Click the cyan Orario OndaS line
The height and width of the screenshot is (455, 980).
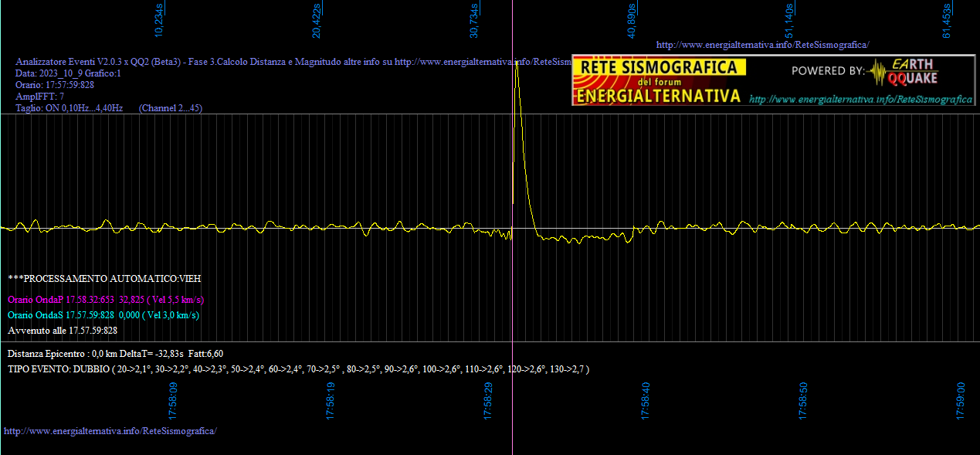[x=103, y=314]
